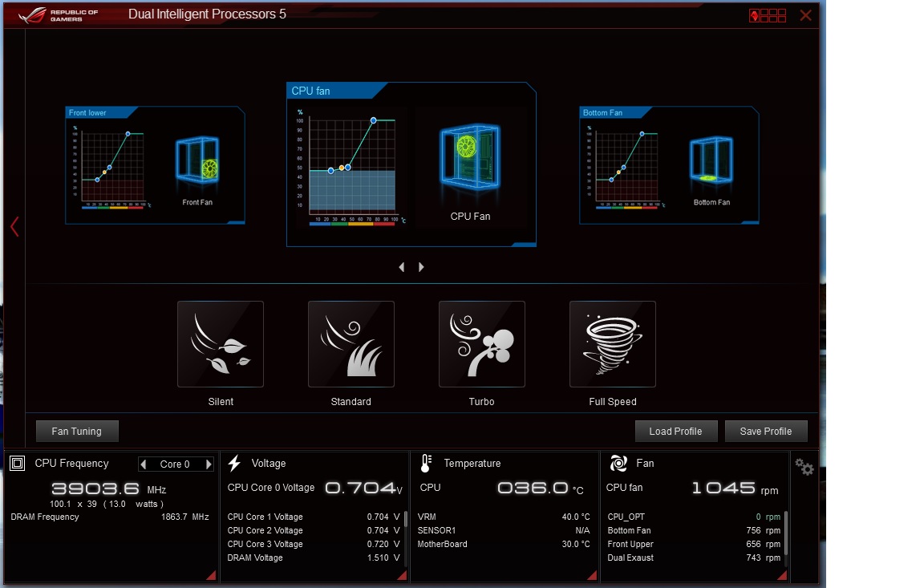The image size is (924, 588).
Task: Expand the Fan panel corner triangle
Action: click(x=782, y=576)
